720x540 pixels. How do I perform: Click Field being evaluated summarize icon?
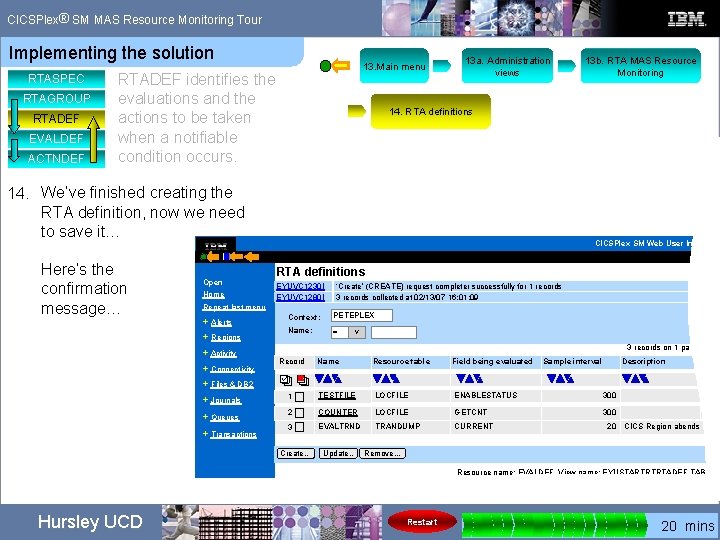point(478,379)
